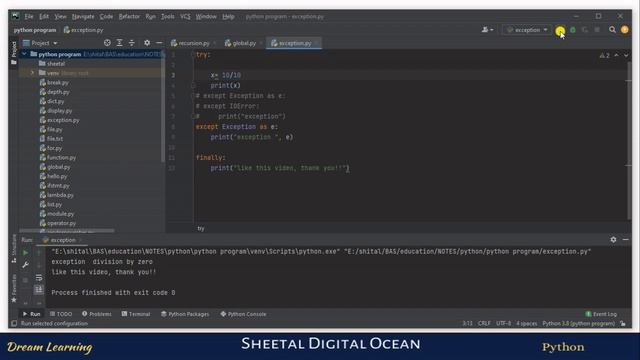640x360 pixels.
Task: Open display.py in project tree
Action: pyautogui.click(x=56, y=111)
